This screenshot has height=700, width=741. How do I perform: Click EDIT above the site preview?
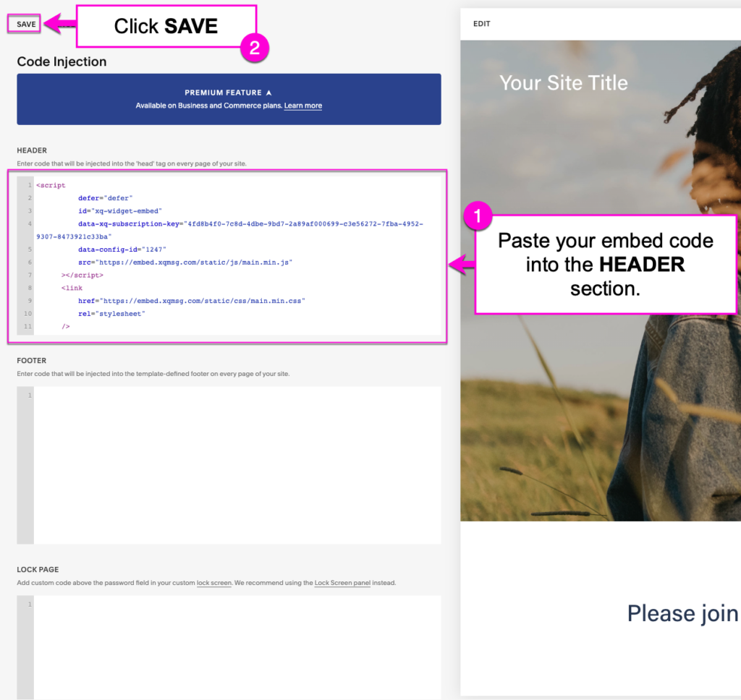481,24
